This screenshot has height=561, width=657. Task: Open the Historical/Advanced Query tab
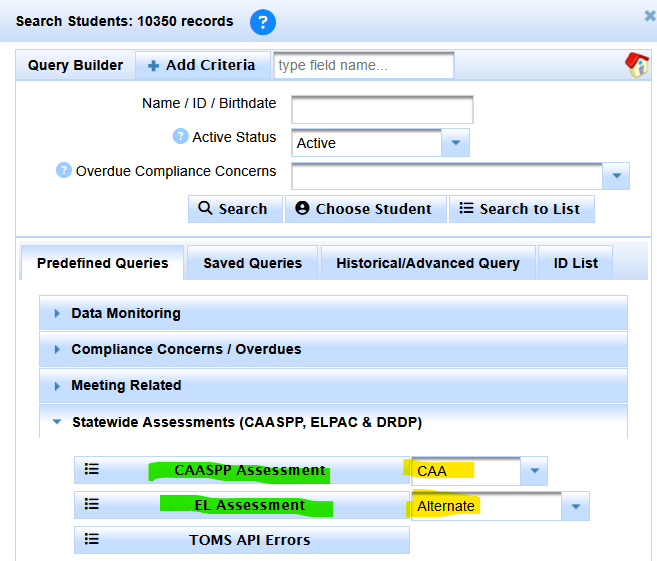tap(427, 263)
